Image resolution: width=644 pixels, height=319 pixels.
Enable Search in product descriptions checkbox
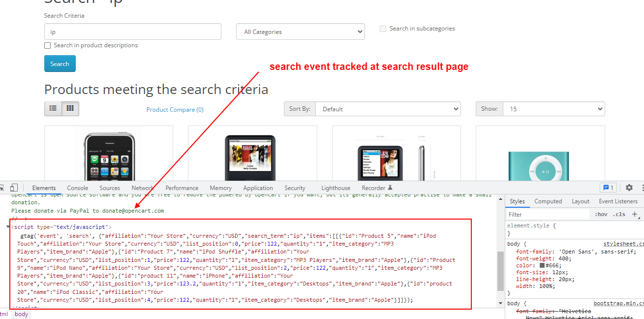point(48,45)
